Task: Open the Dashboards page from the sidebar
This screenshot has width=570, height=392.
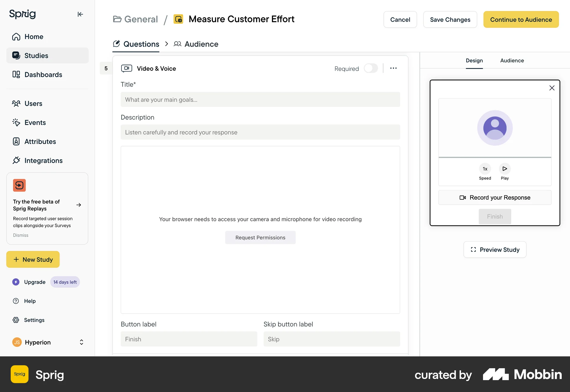Action: (x=43, y=75)
